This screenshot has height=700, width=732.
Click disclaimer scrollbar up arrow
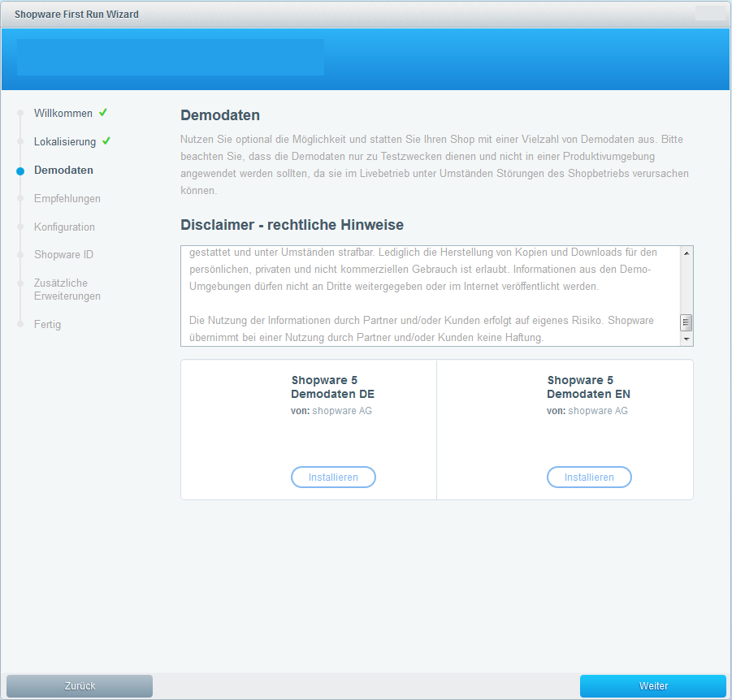(x=687, y=253)
